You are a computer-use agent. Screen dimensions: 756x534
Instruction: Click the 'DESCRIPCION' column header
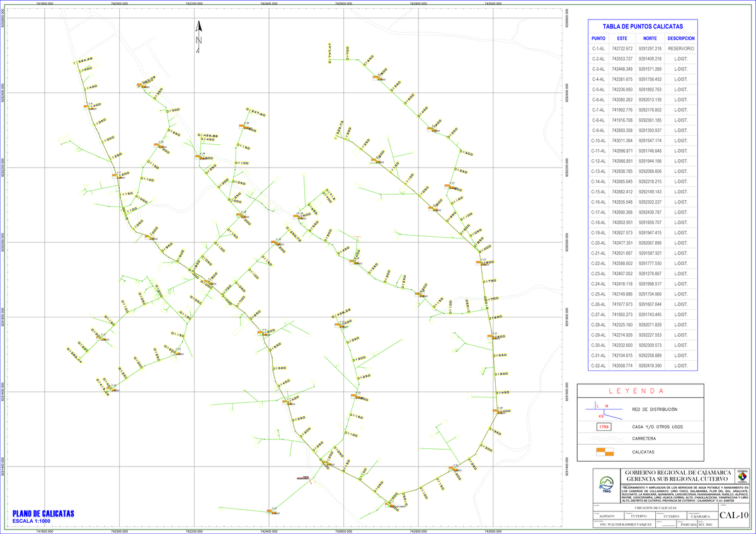pos(681,38)
